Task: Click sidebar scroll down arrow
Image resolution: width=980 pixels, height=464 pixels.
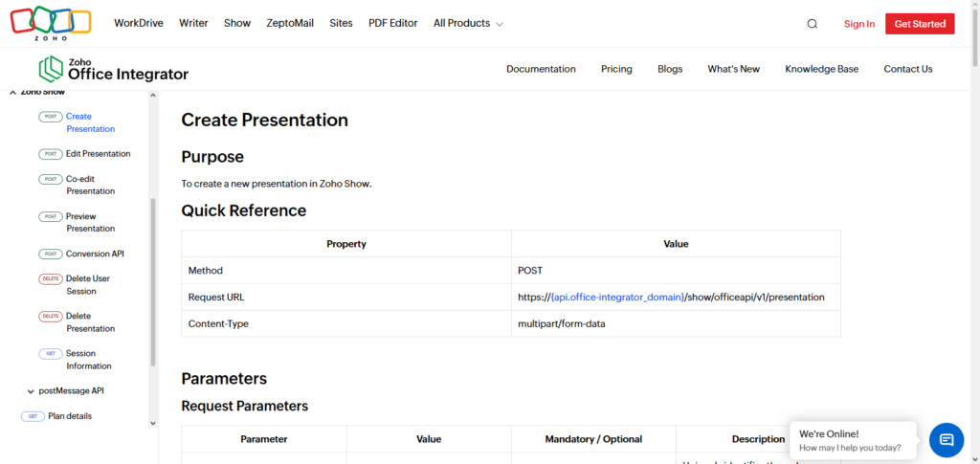Action: pos(153,423)
